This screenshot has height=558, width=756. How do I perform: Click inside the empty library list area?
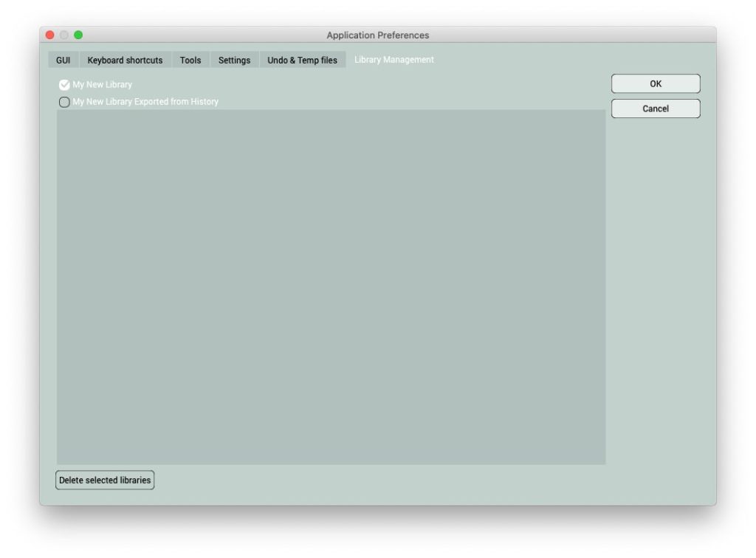331,288
